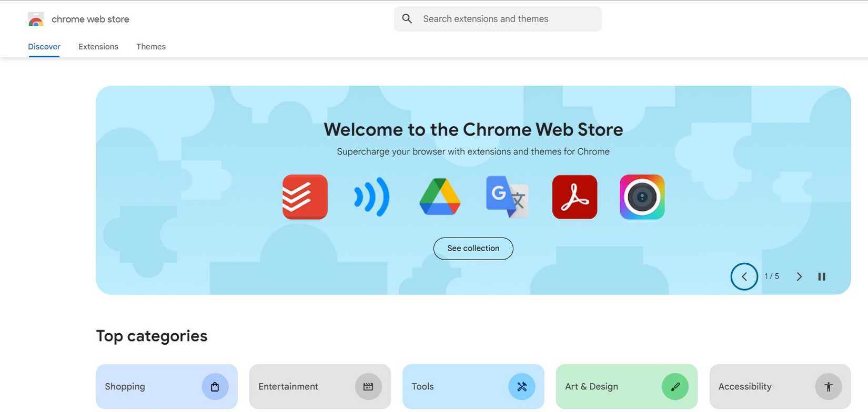Screen dimensions: 868x412
Task: Pause the banner carousel
Action: pyautogui.click(x=822, y=276)
